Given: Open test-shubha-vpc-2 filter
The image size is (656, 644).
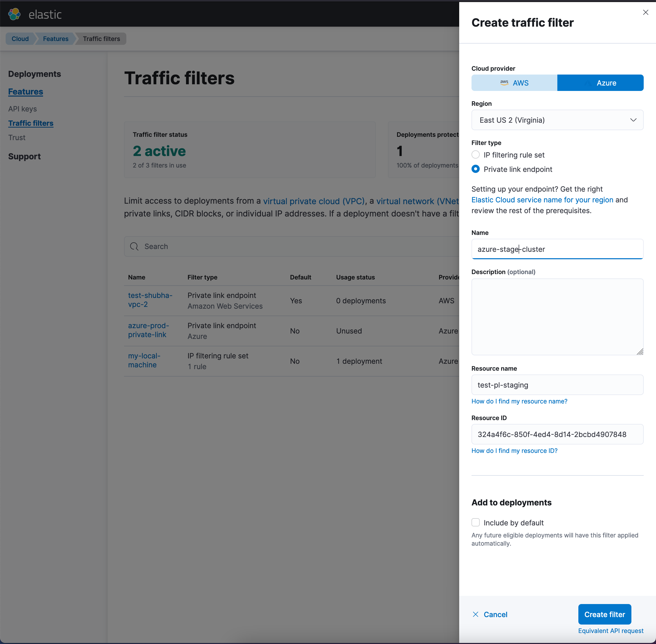Looking at the screenshot, I should (150, 300).
